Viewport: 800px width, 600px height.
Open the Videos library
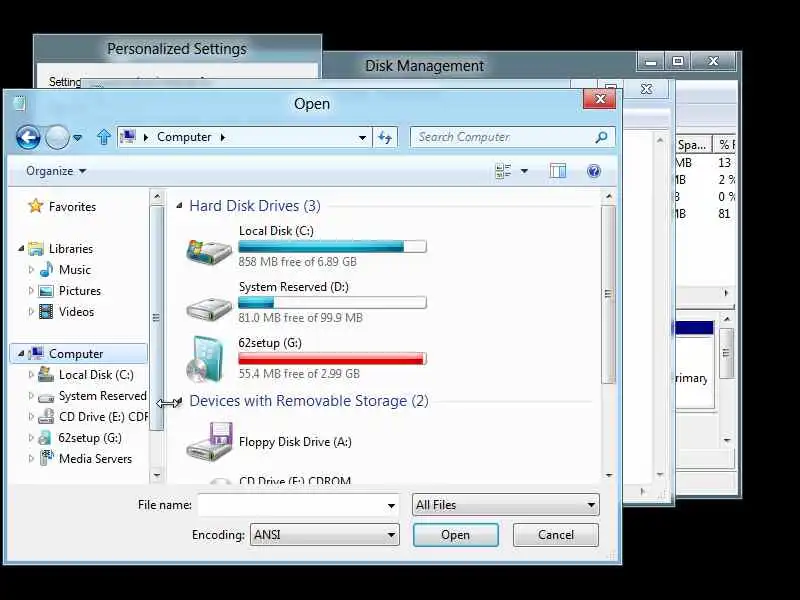click(x=76, y=312)
